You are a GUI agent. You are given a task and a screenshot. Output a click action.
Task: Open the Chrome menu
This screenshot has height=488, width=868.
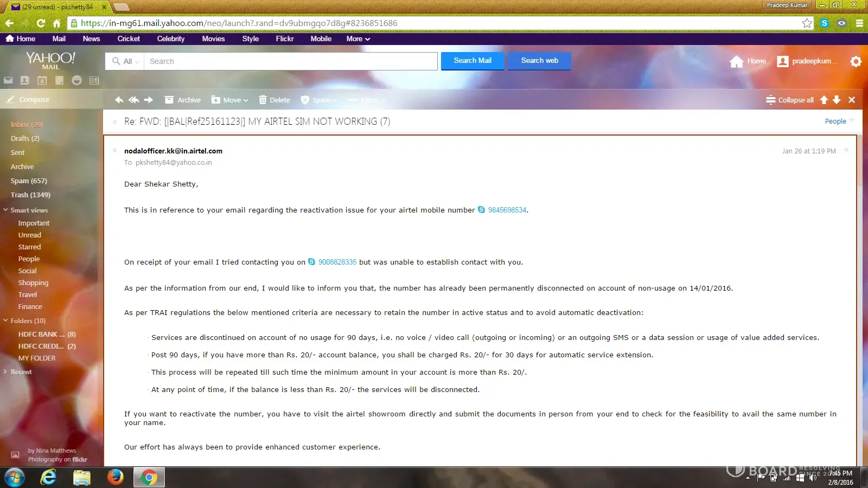[859, 23]
